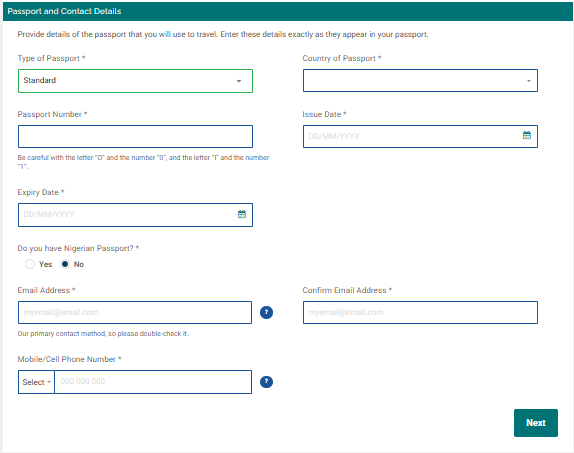Image resolution: width=574 pixels, height=453 pixels.
Task: Click the Country of Passport dropdown arrow
Action: [529, 81]
